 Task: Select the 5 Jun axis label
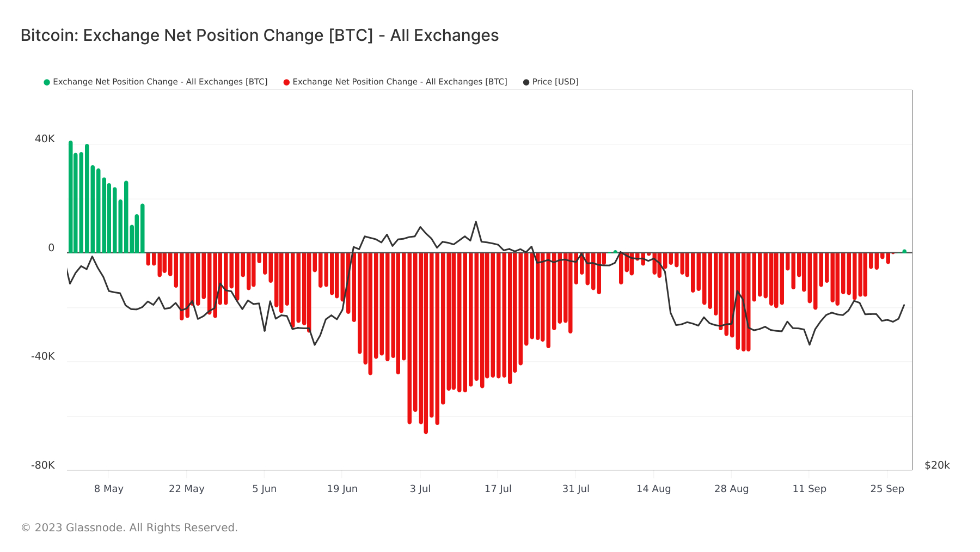(x=265, y=489)
